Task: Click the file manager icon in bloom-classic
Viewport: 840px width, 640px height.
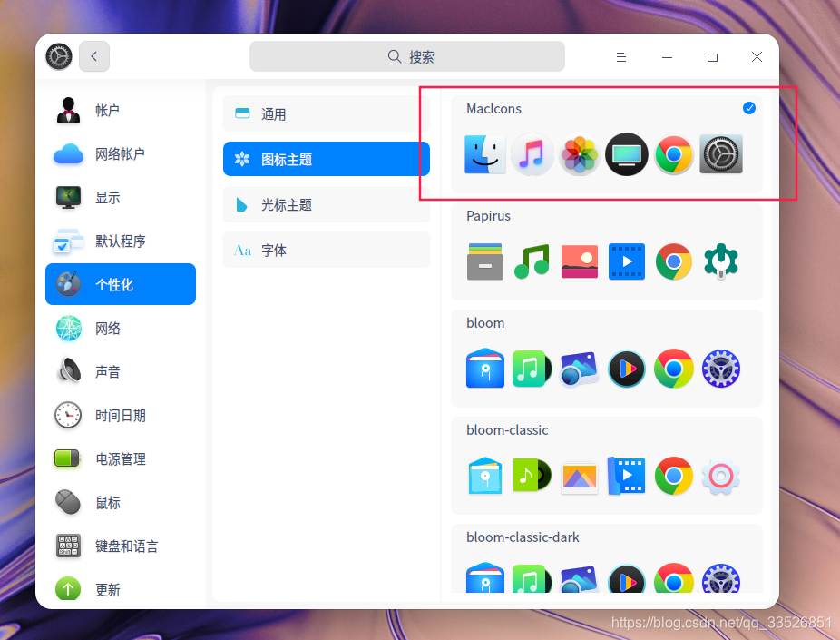Action: [x=485, y=476]
